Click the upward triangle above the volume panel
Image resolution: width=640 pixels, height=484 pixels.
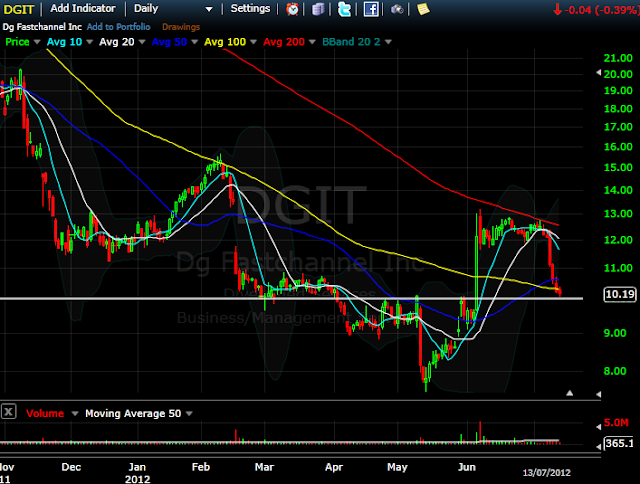pos(570,393)
